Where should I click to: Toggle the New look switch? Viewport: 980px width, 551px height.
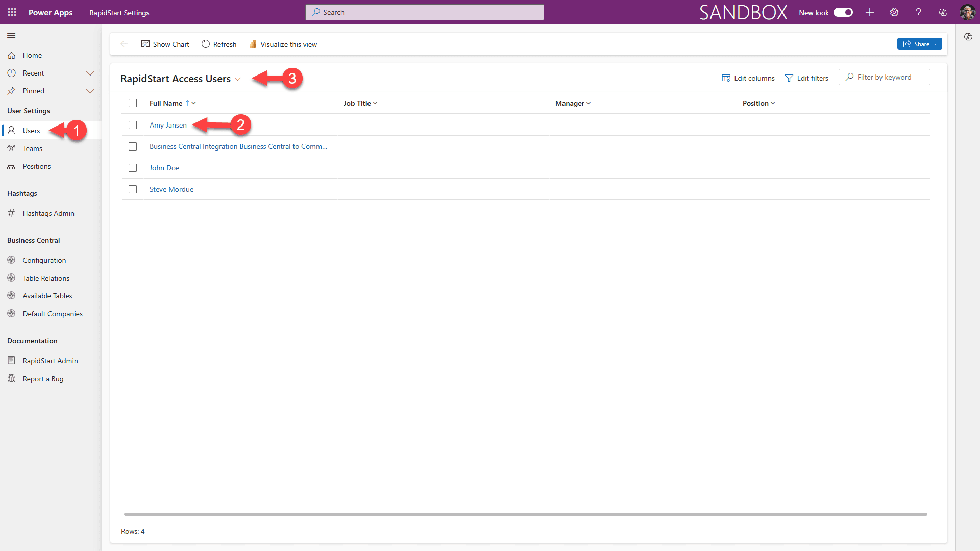(843, 12)
